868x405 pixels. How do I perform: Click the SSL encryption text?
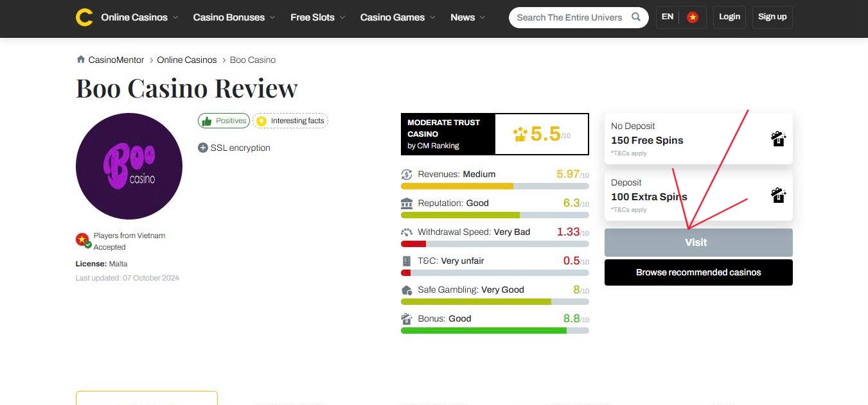click(x=240, y=148)
